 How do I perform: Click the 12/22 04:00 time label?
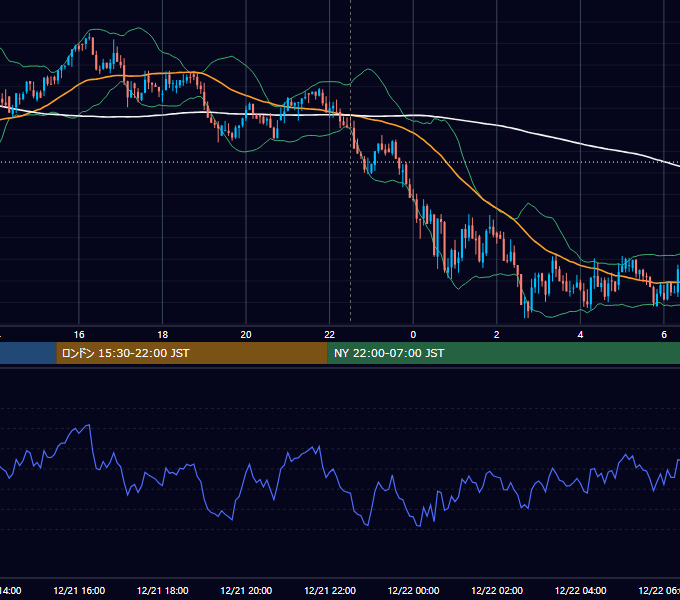[581, 590]
